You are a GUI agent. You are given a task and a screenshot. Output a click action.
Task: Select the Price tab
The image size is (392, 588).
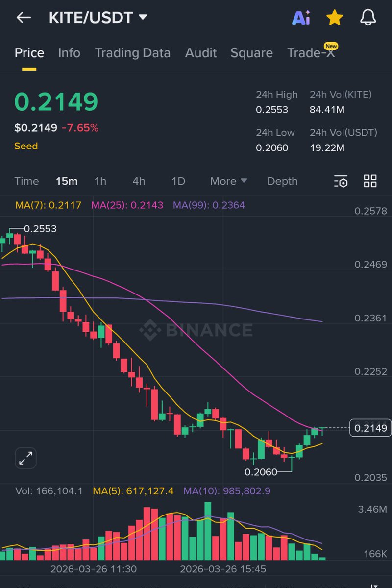click(29, 53)
